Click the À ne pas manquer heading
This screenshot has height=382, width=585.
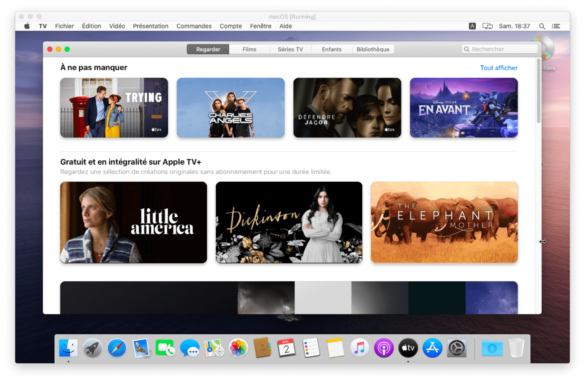94,68
